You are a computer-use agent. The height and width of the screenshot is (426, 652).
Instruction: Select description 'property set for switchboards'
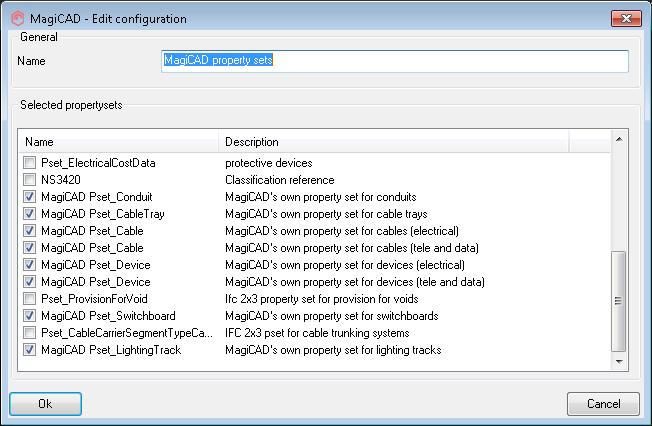pos(331,317)
